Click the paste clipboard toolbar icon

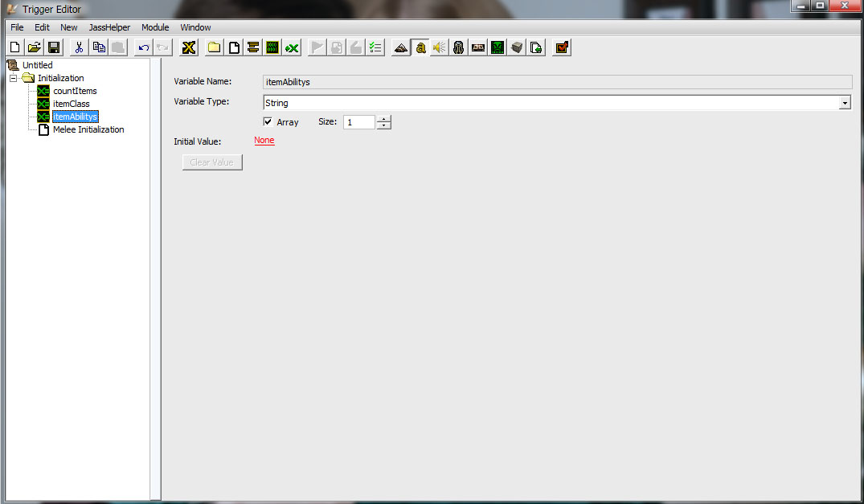118,48
